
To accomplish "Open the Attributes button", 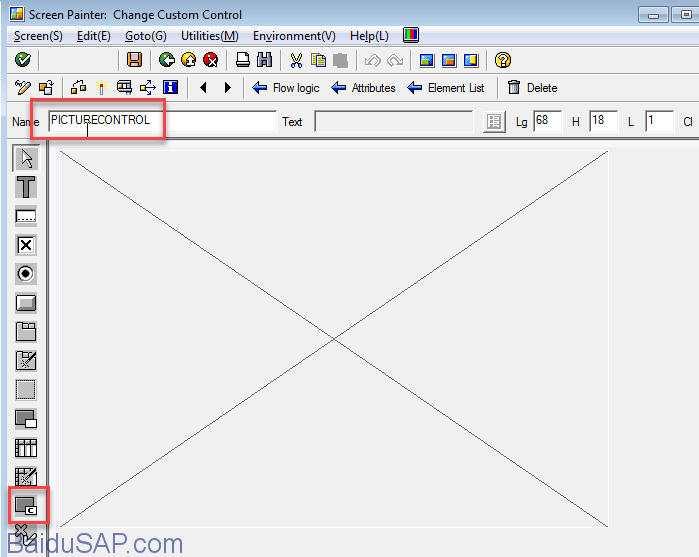I will tap(364, 88).
